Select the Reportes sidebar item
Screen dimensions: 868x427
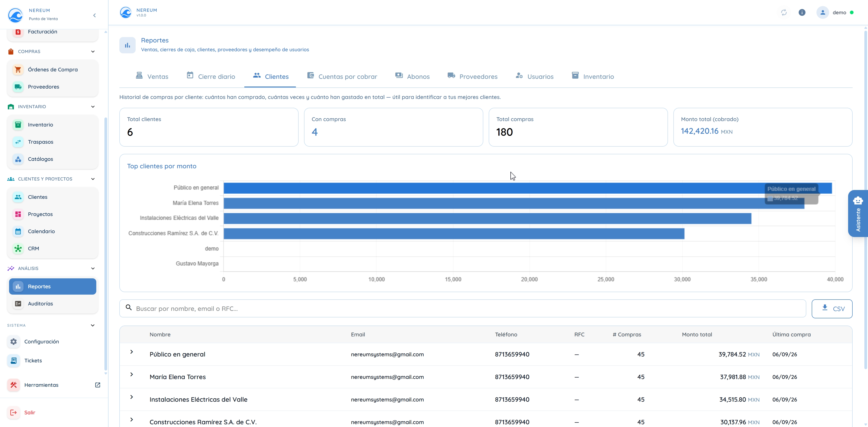pyautogui.click(x=53, y=286)
